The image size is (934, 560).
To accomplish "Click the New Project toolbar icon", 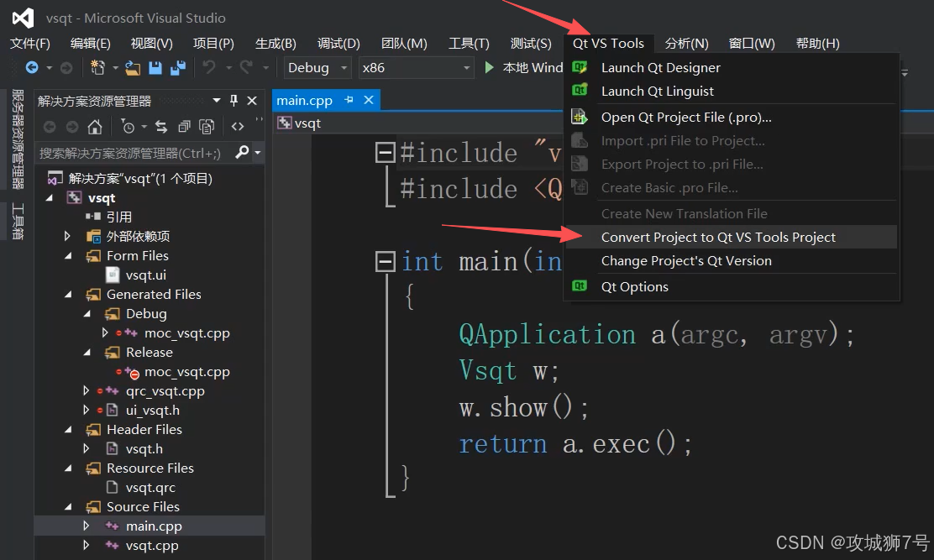I will (97, 68).
